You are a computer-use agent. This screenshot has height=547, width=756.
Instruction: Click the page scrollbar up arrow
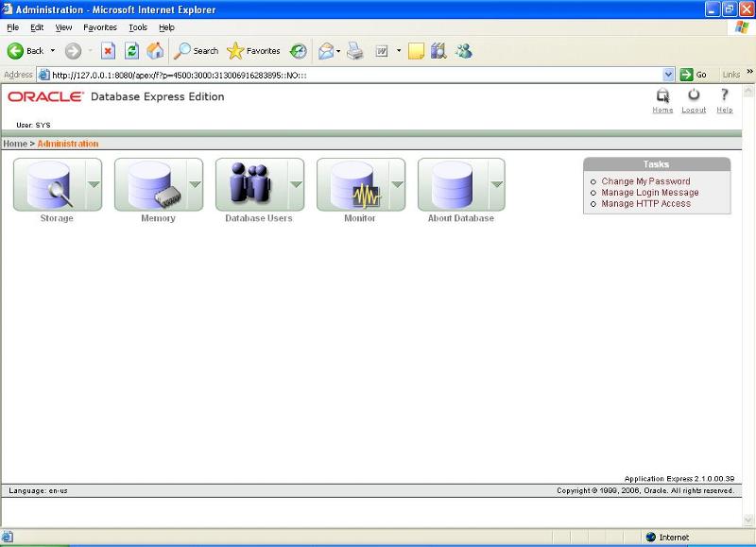[x=748, y=90]
